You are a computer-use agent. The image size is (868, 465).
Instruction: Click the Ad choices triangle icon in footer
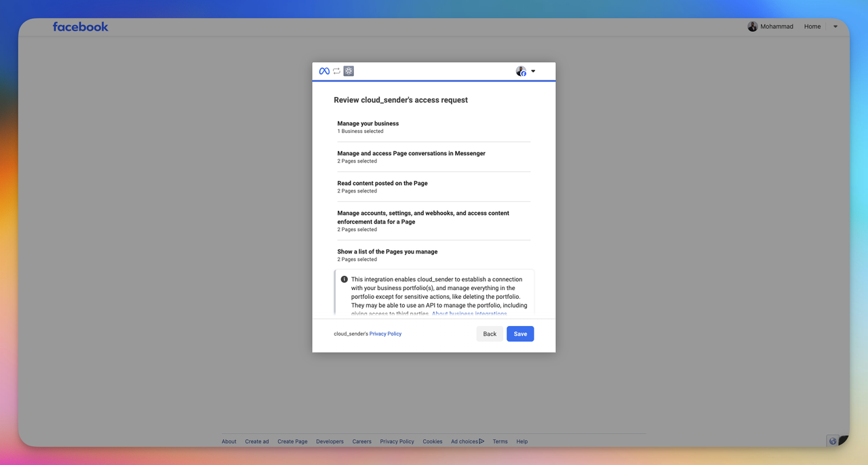tap(481, 441)
